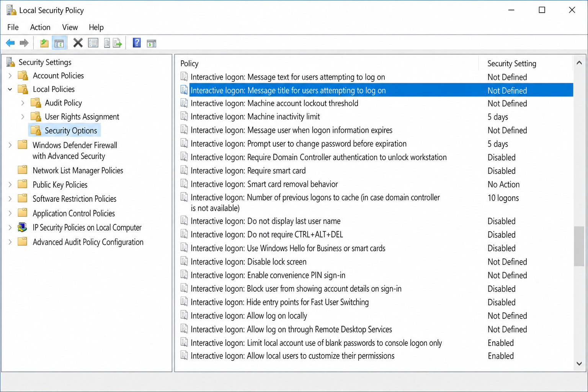Click the Local Security Policy title bar icon

click(x=11, y=10)
